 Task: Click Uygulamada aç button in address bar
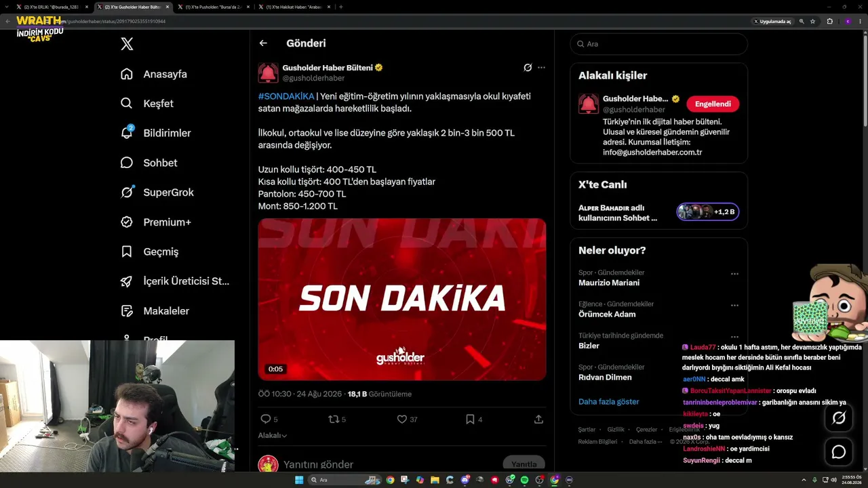(772, 21)
